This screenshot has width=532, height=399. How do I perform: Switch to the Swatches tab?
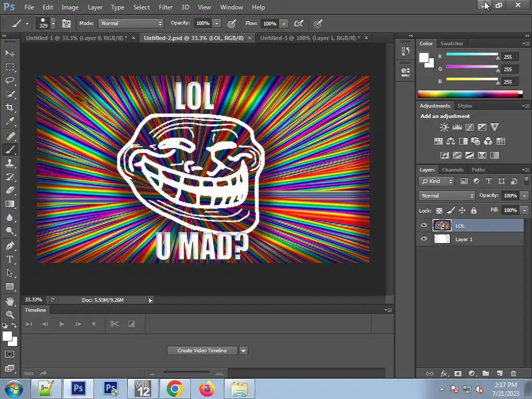pyautogui.click(x=451, y=44)
